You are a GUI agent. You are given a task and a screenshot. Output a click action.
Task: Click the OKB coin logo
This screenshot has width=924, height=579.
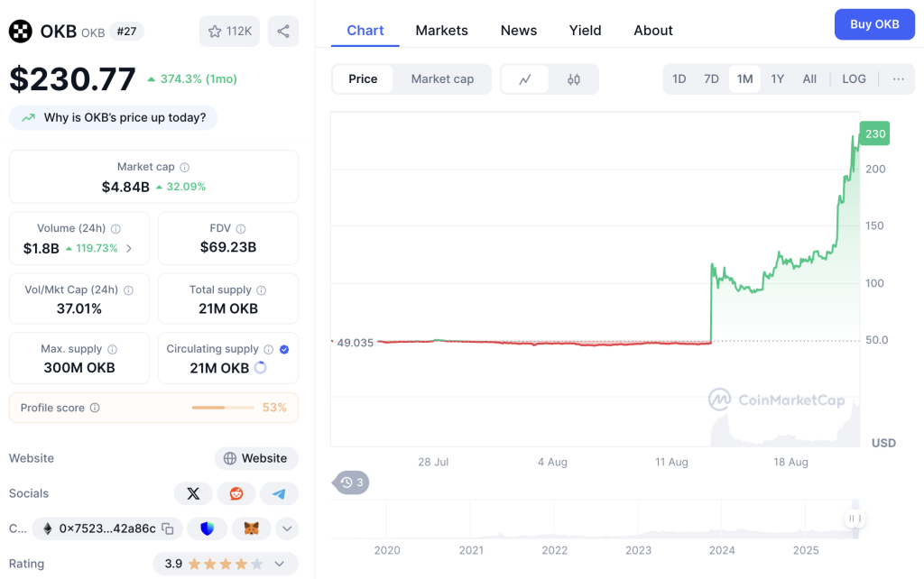[x=21, y=32]
